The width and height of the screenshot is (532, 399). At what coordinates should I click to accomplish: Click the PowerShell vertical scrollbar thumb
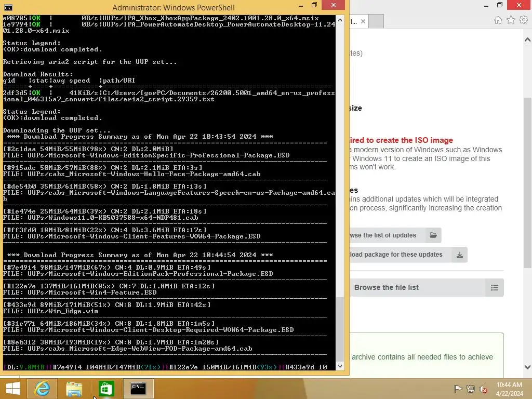coord(340,329)
